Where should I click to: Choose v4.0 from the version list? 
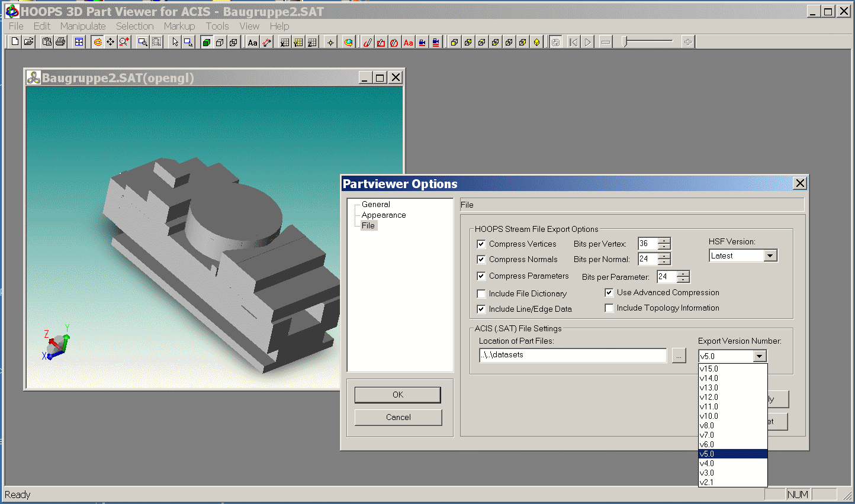pyautogui.click(x=732, y=463)
